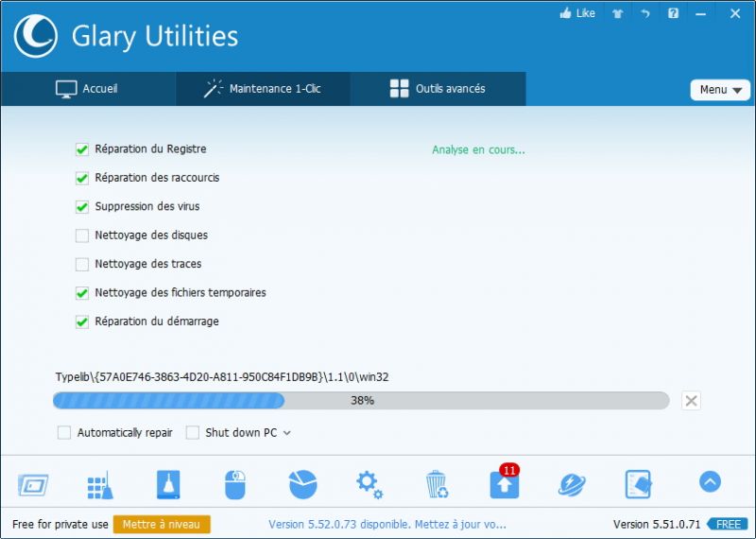Image resolution: width=756 pixels, height=539 pixels.
Task: Open the file eraser notebook icon
Action: coord(639,484)
